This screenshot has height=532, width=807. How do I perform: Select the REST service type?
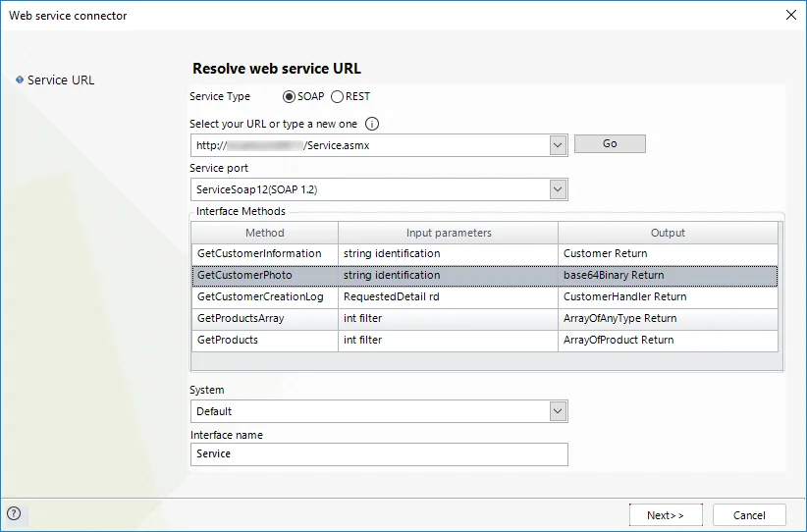[337, 97]
